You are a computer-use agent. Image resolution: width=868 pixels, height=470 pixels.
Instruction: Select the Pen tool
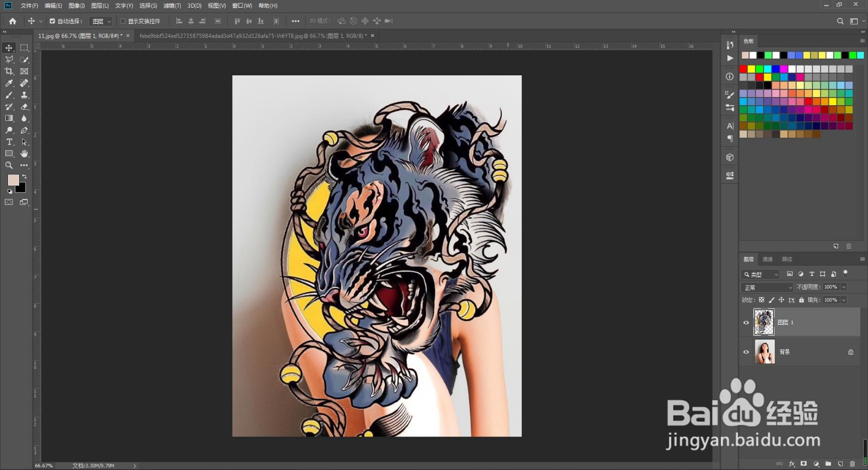coord(24,130)
